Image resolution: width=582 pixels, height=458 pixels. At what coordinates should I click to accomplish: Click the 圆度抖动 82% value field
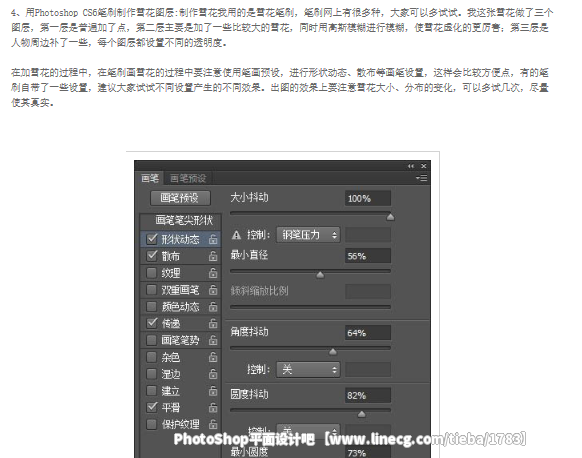coord(368,396)
